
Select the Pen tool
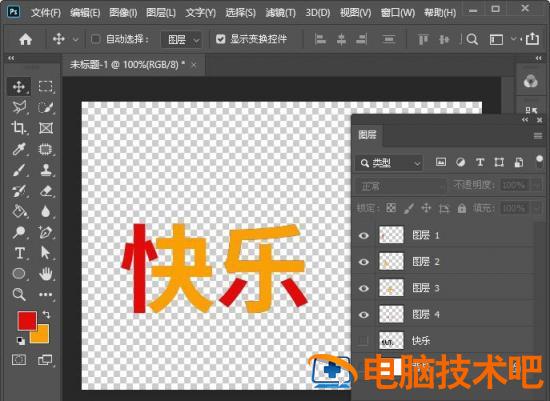pos(46,232)
